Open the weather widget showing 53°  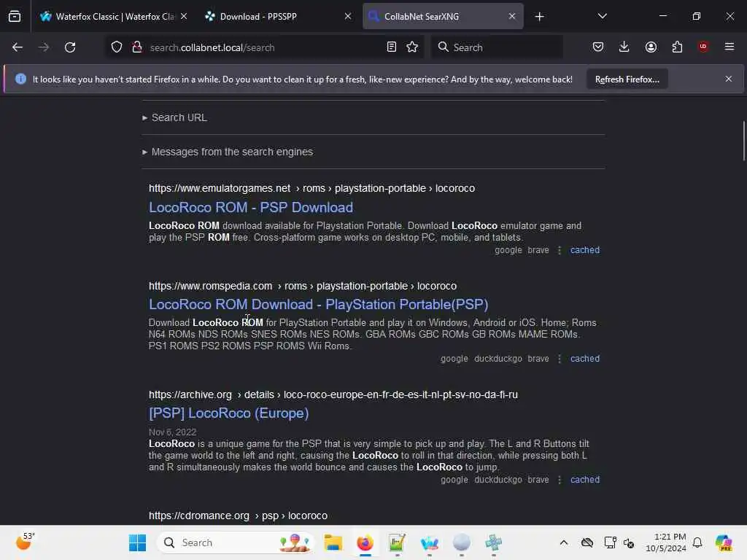coord(25,542)
